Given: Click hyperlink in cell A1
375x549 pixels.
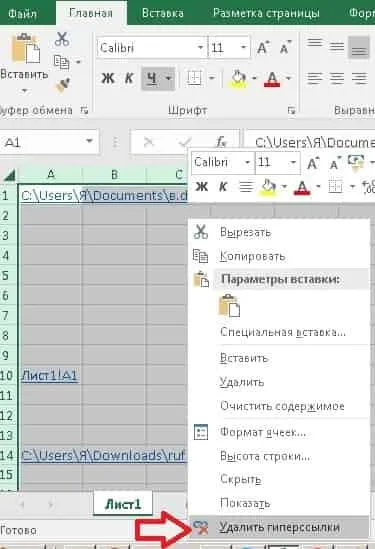Looking at the screenshot, I should pyautogui.click(x=104, y=195).
